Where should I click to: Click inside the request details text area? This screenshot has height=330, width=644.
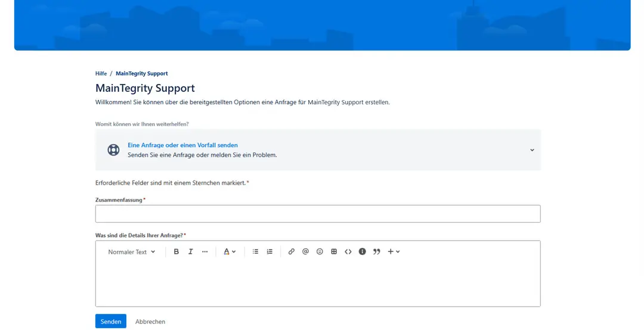point(318,284)
